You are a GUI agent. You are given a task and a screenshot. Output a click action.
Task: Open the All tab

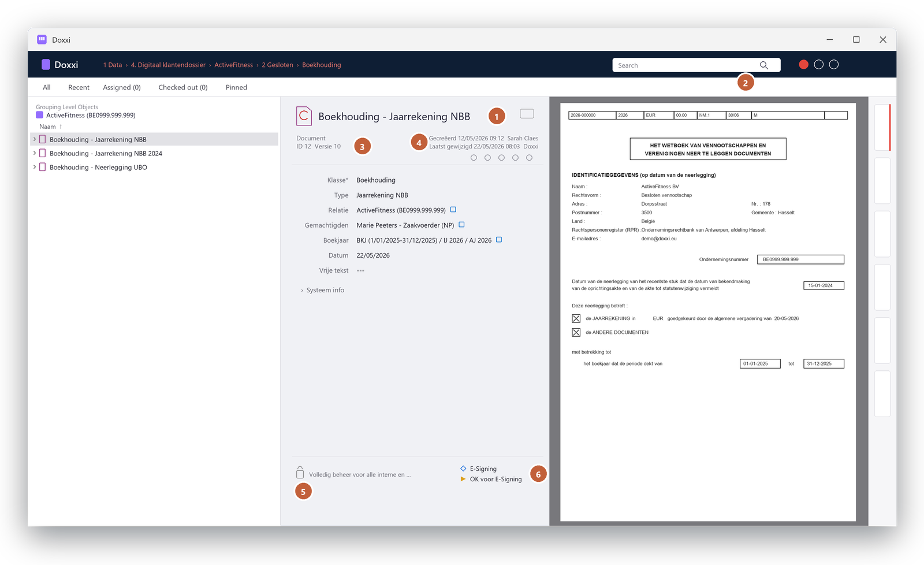coord(47,87)
